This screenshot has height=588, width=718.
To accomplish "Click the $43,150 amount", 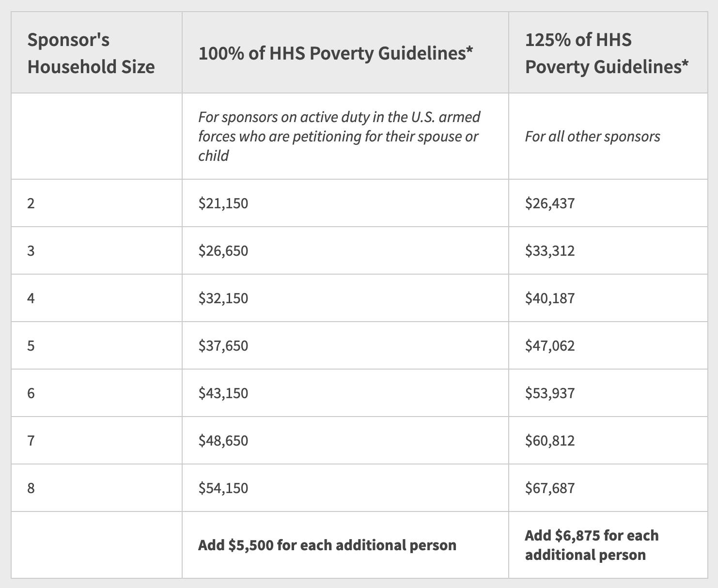I will tap(223, 393).
